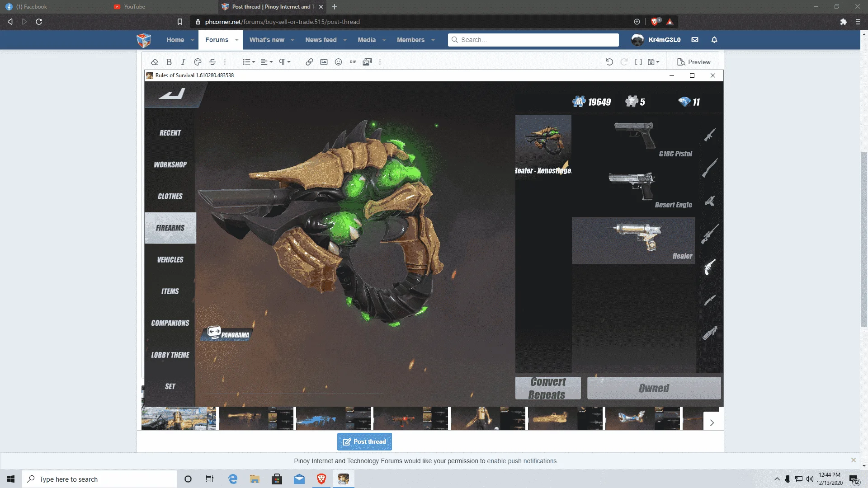This screenshot has height=488, width=868.
Task: Open the volume control in tray
Action: tap(810, 479)
